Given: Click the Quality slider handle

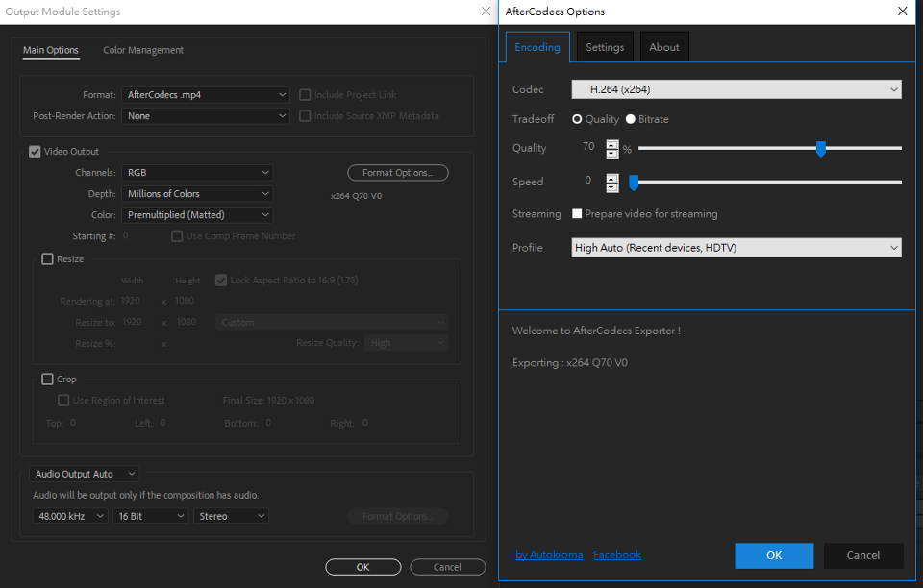Looking at the screenshot, I should [820, 149].
